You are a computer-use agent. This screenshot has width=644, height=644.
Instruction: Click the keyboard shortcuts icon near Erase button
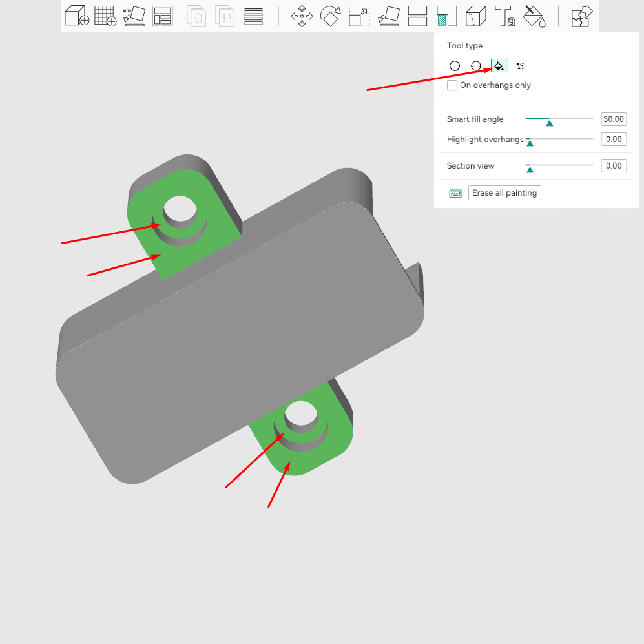coord(455,192)
